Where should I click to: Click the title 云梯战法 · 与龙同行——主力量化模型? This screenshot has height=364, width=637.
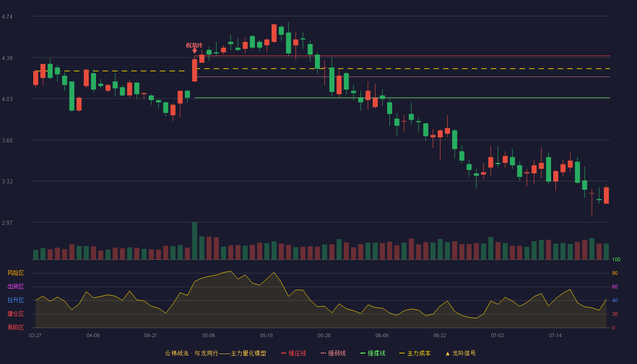pyautogui.click(x=215, y=353)
